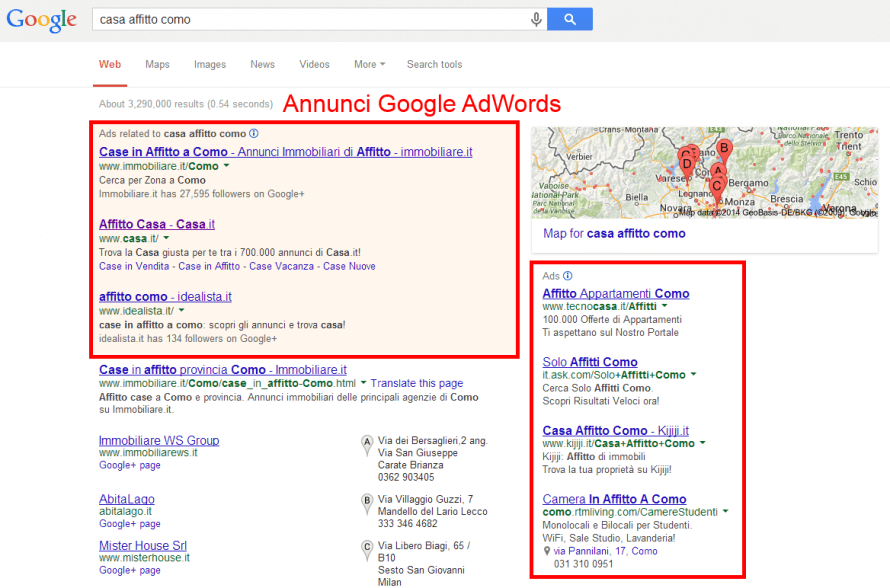Open Google+ page under abitalago.it
The height and width of the screenshot is (588, 890).
tap(129, 524)
